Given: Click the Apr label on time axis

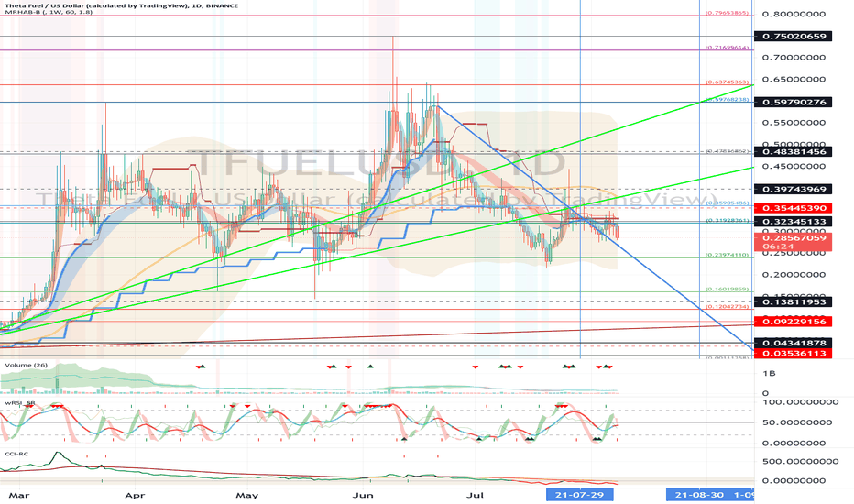Looking at the screenshot, I should click(135, 495).
